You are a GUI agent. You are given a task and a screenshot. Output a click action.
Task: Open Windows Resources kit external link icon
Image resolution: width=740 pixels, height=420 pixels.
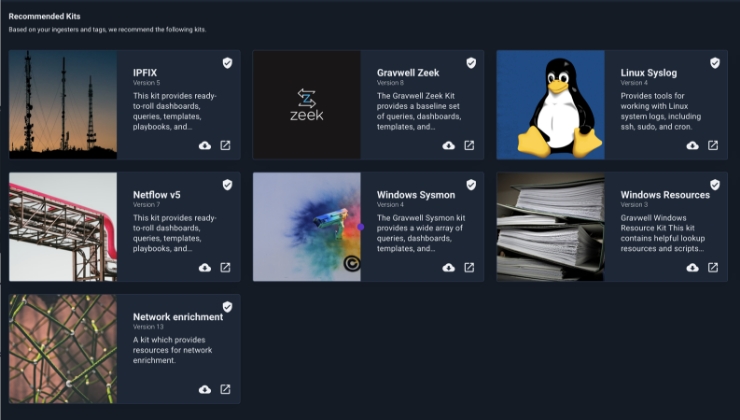[x=713, y=268]
